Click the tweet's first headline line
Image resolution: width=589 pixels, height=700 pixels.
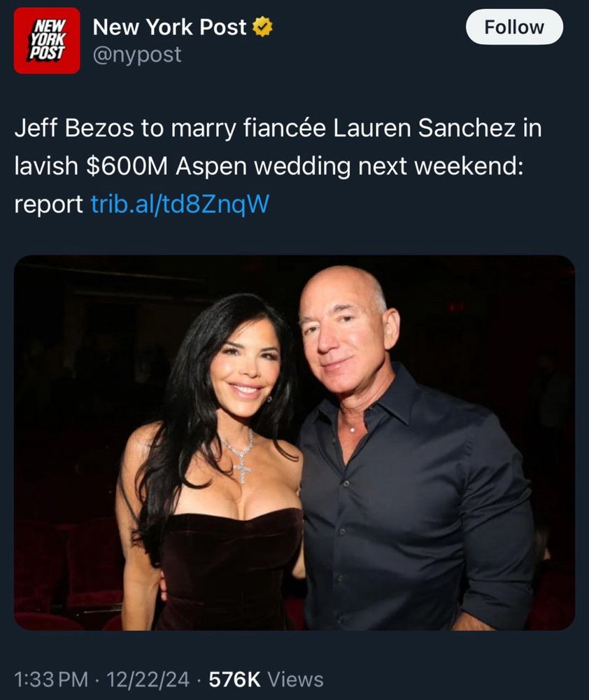click(x=278, y=129)
